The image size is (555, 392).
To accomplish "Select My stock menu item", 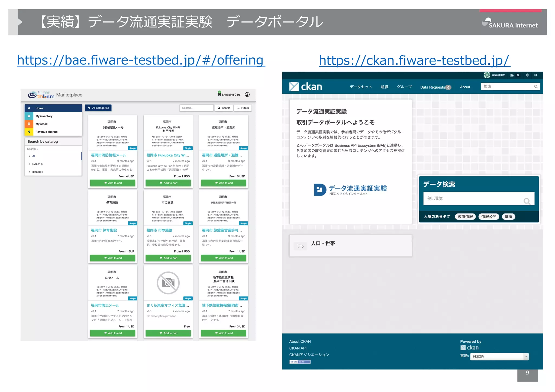I will (x=53, y=124).
